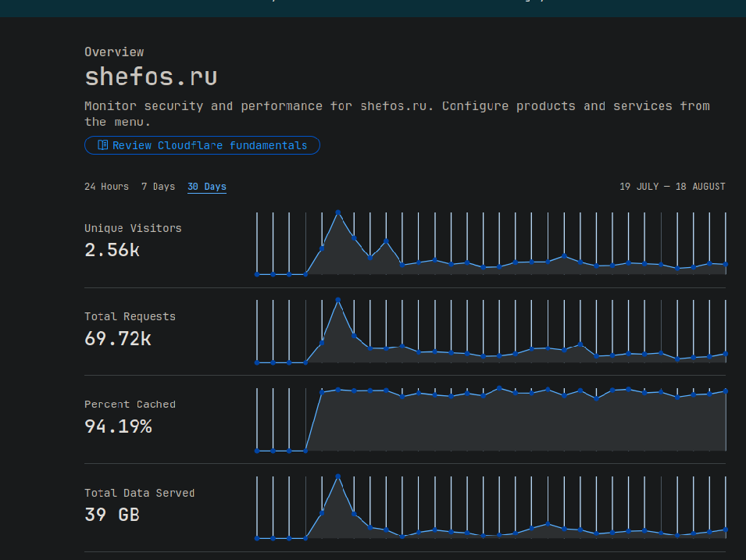Click the shefos.ru domain heading
The width and height of the screenshot is (746, 560).
tap(151, 77)
